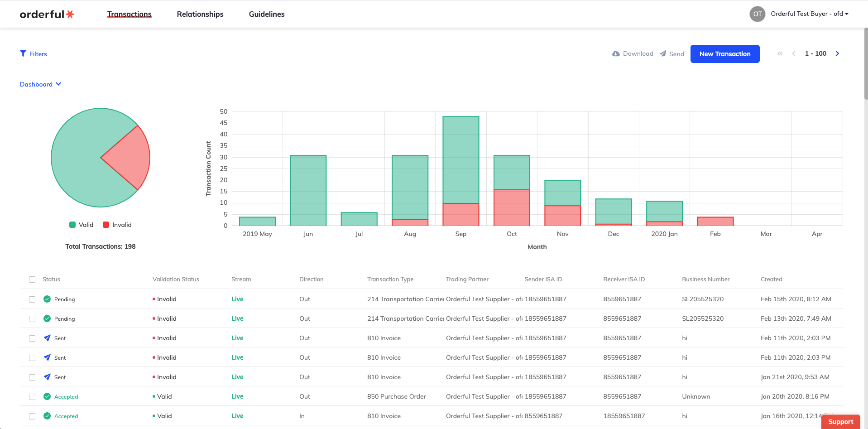Image resolution: width=868 pixels, height=429 pixels.
Task: Click the Download cloud icon
Action: pos(616,53)
